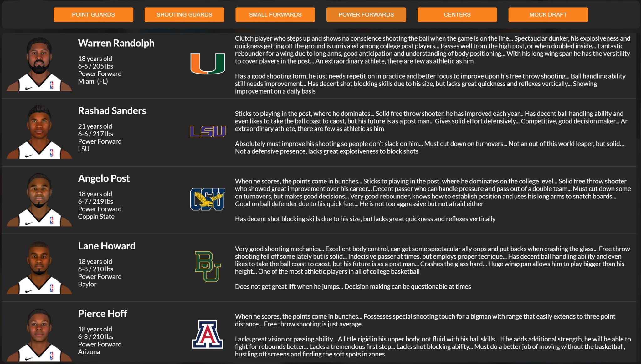
Task: Open the Point Guards tab
Action: [x=93, y=15]
